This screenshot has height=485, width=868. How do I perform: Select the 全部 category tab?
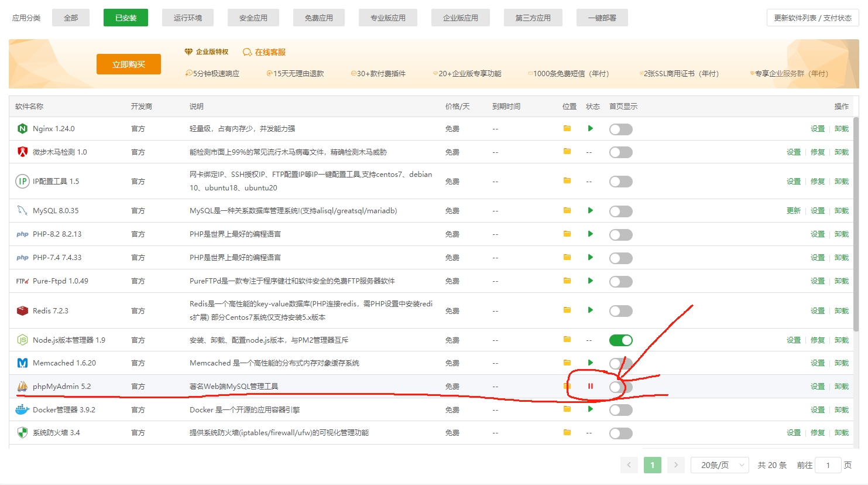pos(71,18)
